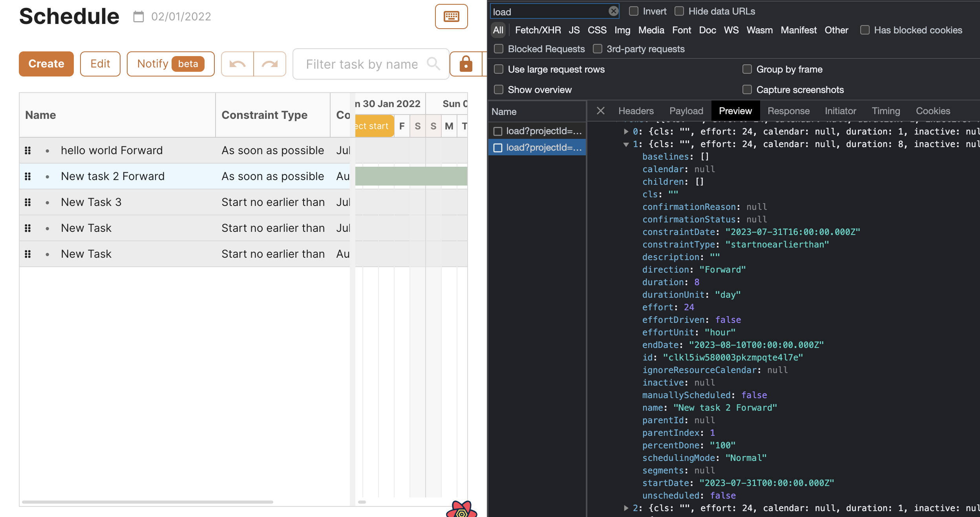Grab the drag handle for New task 2 Forward

tap(27, 176)
